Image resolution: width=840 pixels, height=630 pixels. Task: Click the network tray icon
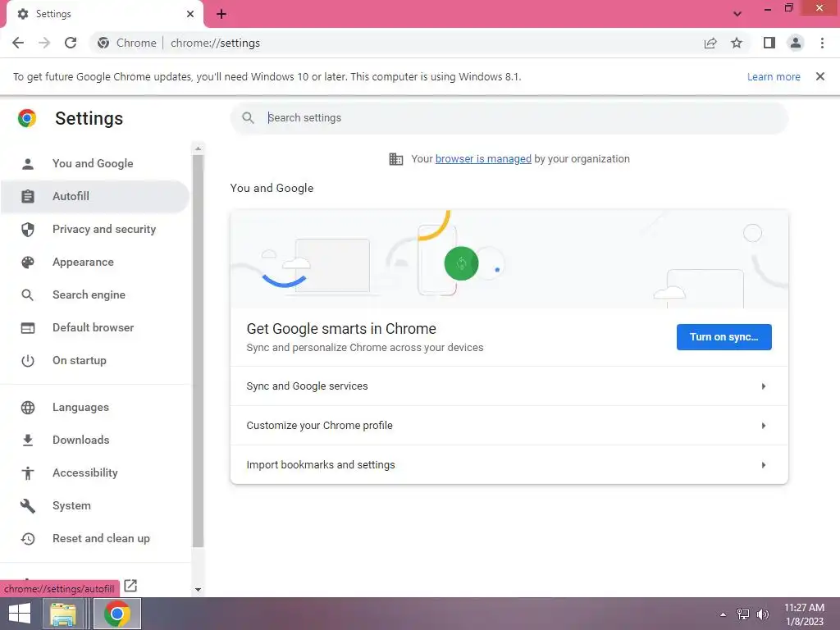click(743, 614)
